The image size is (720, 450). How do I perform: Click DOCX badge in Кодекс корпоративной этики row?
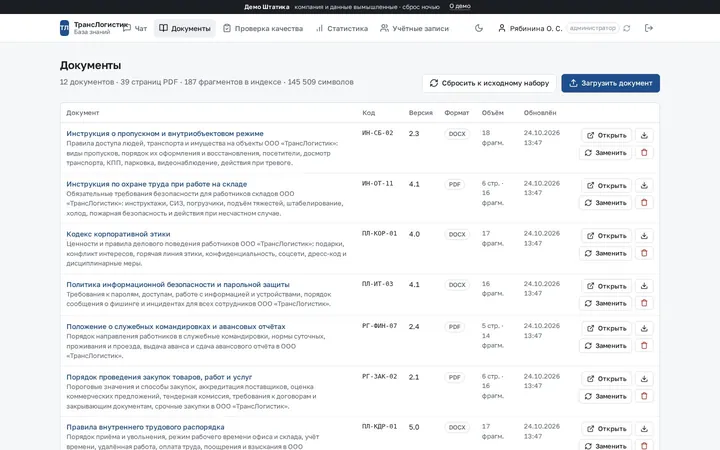point(457,234)
